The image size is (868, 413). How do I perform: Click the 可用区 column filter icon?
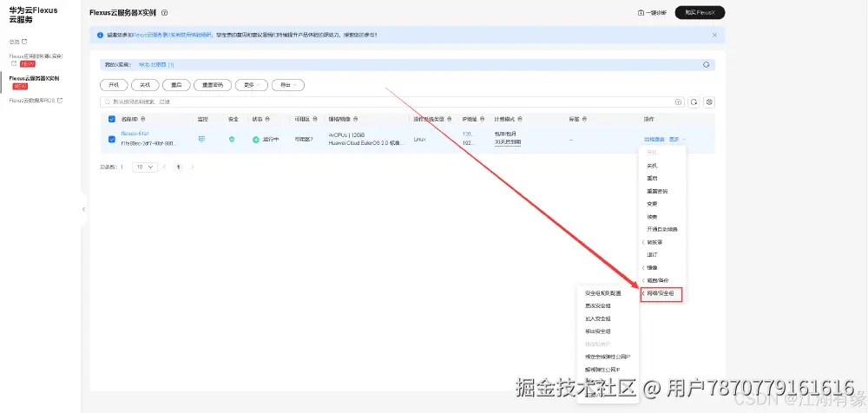click(x=314, y=119)
